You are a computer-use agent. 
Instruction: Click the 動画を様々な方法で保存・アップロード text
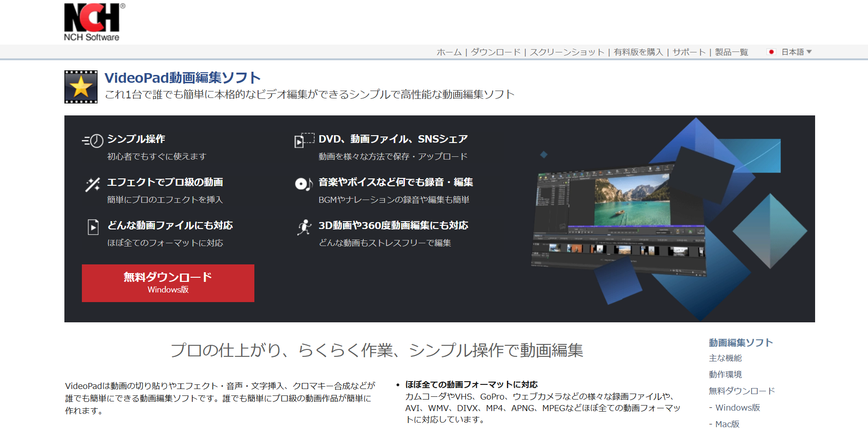pos(393,157)
